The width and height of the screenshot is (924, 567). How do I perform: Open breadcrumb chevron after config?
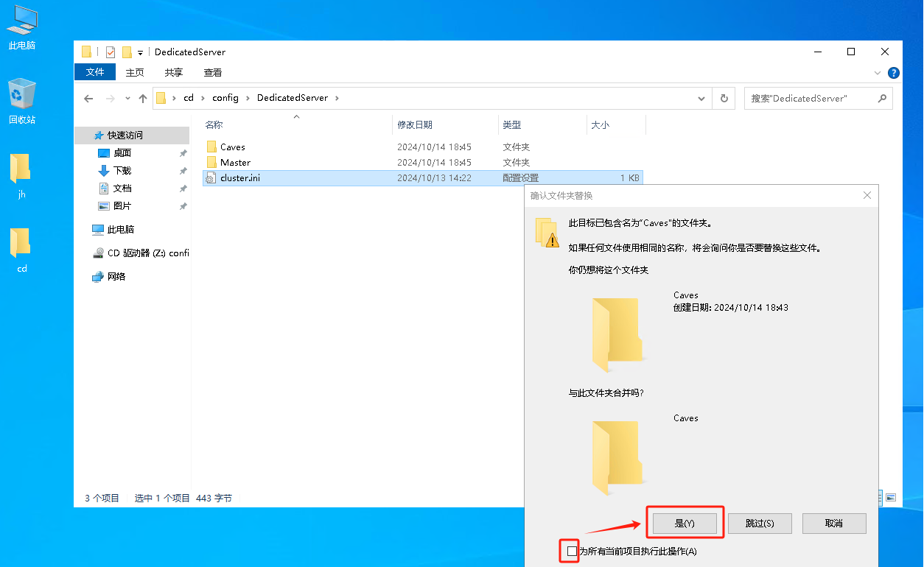248,98
